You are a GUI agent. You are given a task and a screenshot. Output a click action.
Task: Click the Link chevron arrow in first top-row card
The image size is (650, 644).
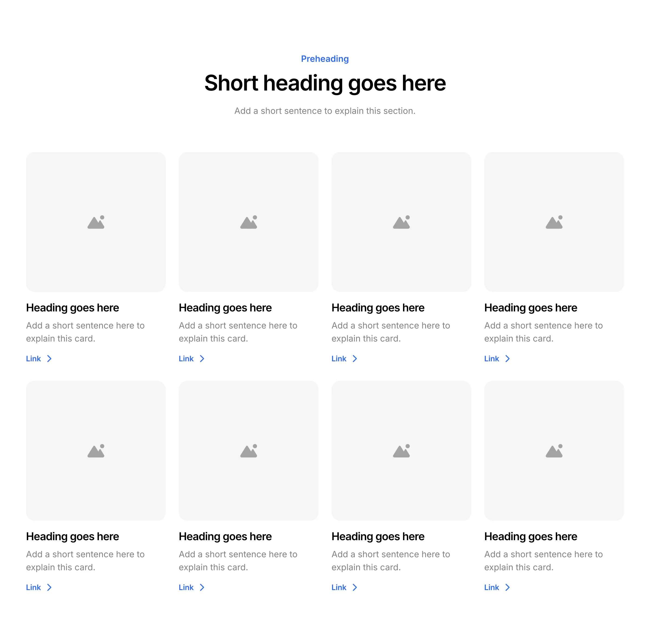click(50, 359)
